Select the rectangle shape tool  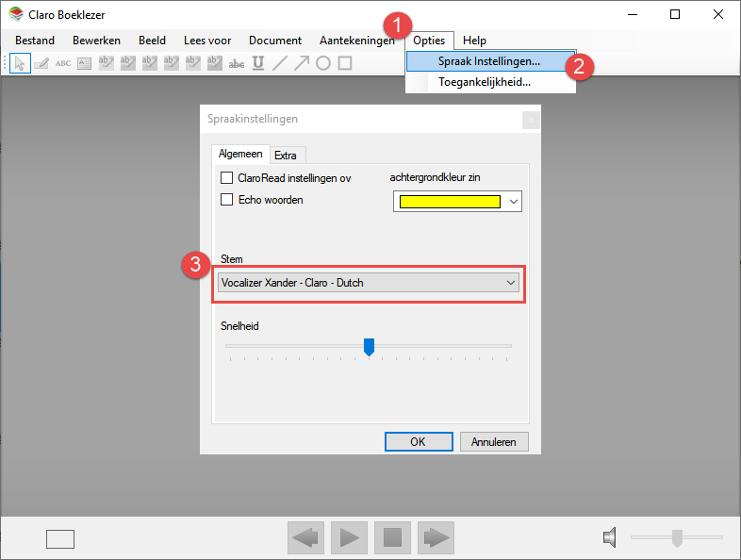(345, 63)
